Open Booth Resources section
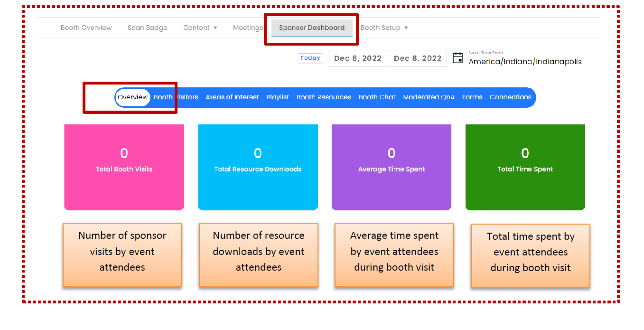Viewport: 644px width, 330px height. tap(324, 97)
